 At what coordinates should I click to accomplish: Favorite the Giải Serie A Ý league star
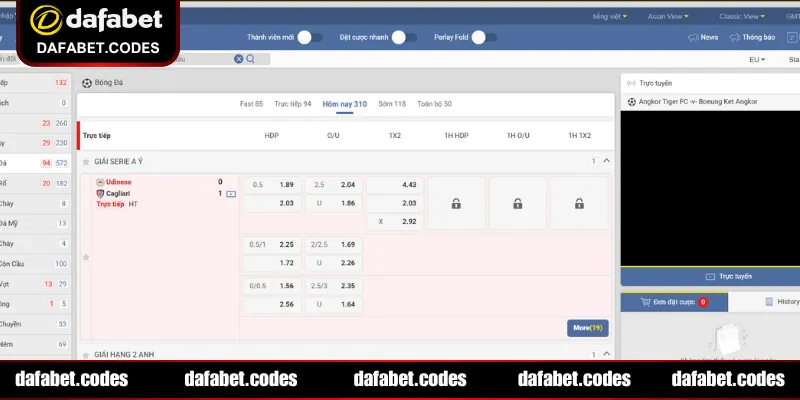pos(87,160)
